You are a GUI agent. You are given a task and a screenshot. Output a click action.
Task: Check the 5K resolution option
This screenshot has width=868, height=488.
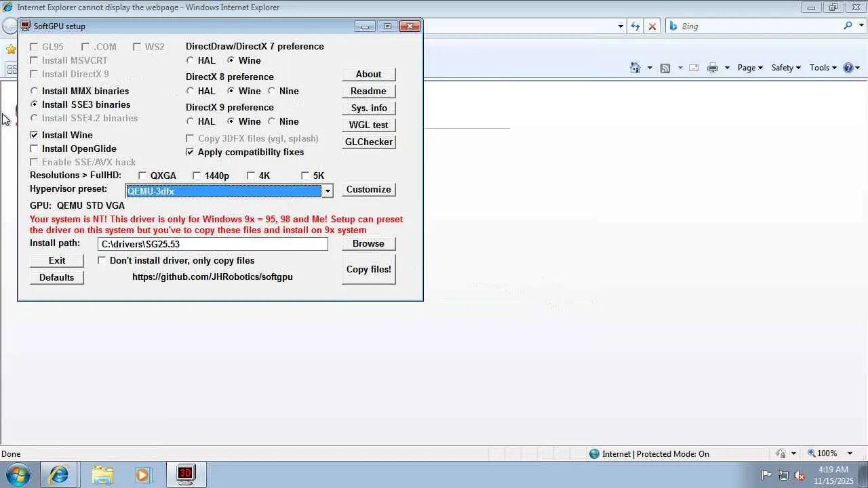click(305, 176)
